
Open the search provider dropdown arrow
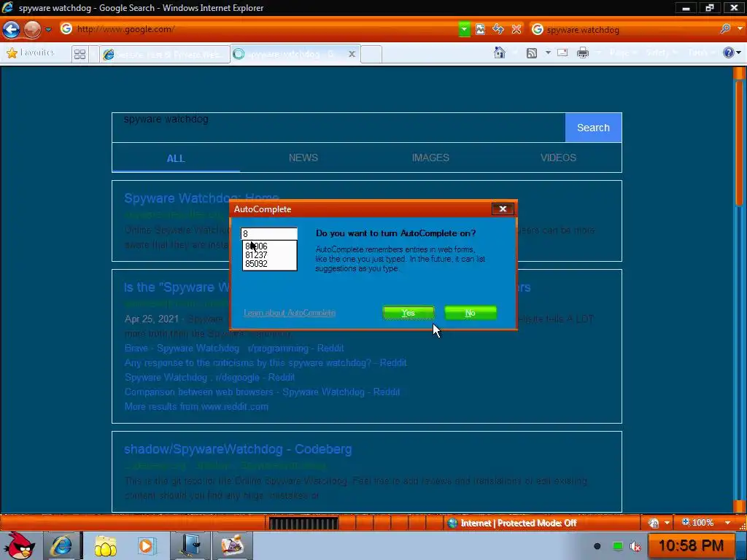coord(740,29)
